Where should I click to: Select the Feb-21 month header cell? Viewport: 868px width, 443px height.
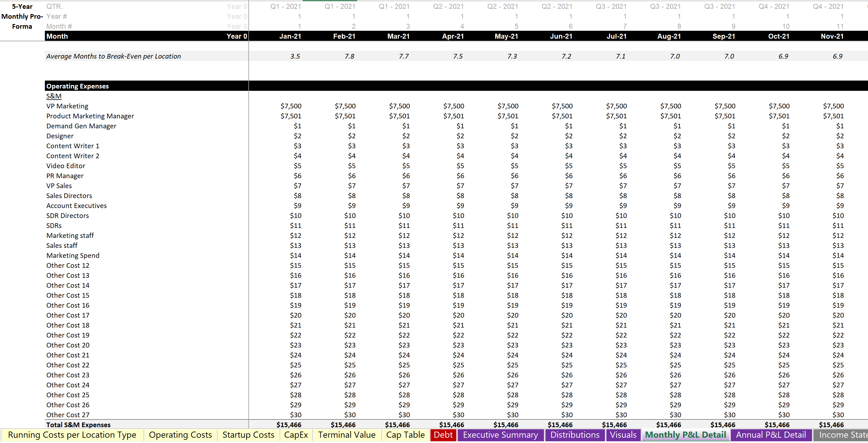(x=344, y=36)
